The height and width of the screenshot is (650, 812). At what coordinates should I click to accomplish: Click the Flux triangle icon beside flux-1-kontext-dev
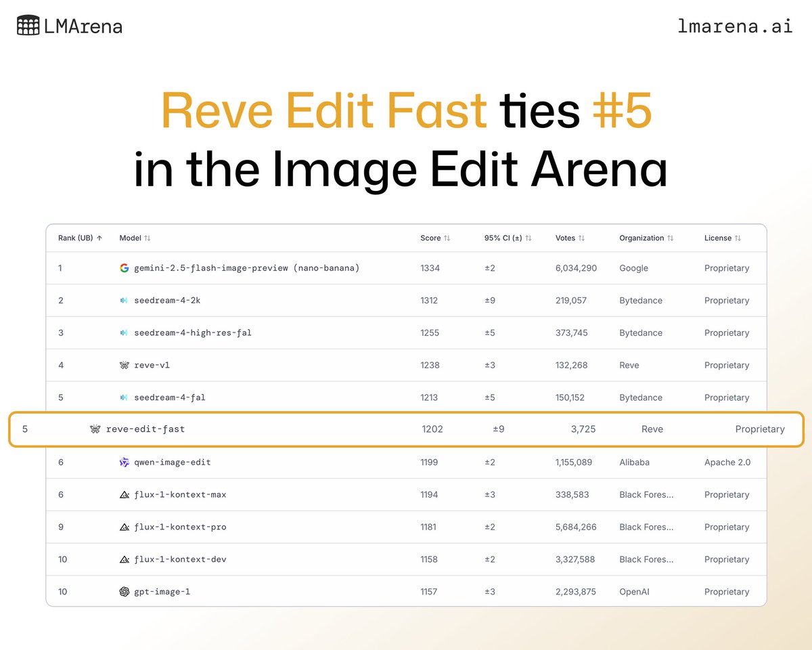click(x=124, y=559)
